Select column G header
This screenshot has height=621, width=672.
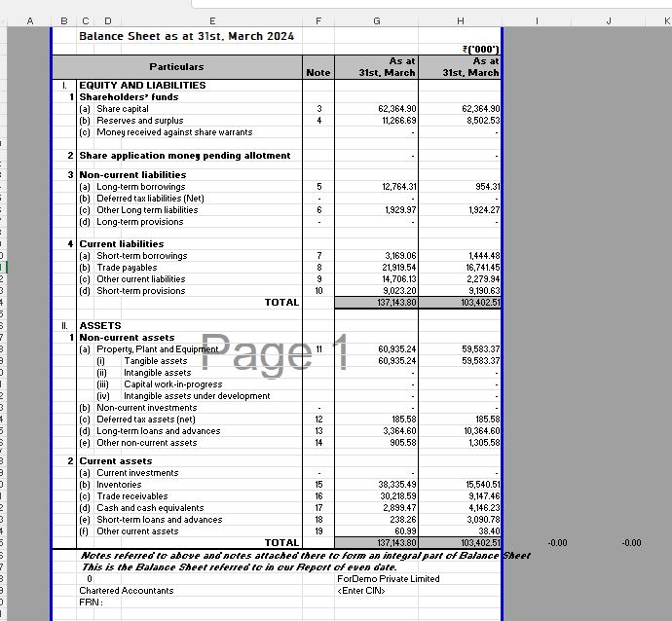pyautogui.click(x=376, y=21)
